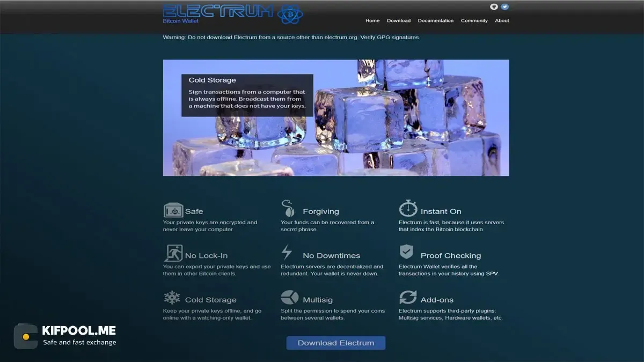
Task: Select the Safe vault icon
Action: click(x=173, y=210)
